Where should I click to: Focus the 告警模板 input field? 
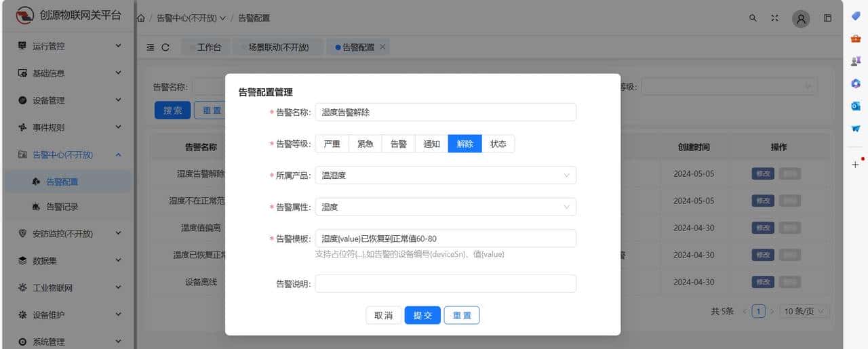(x=446, y=238)
